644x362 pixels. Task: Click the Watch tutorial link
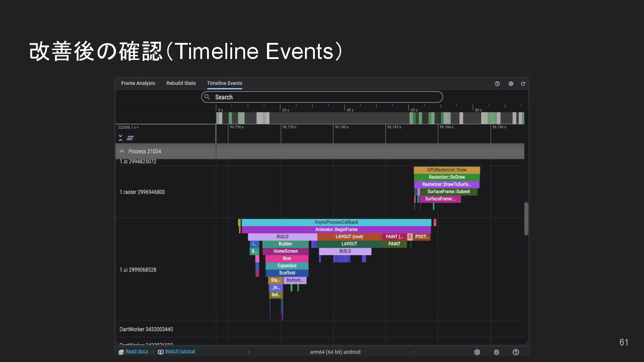click(180, 351)
